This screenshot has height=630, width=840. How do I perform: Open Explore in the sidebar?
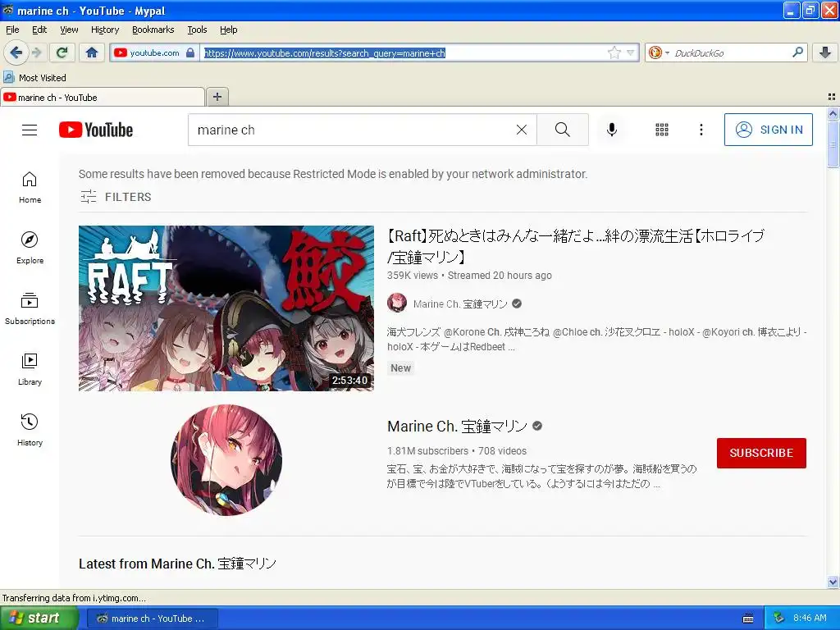[x=30, y=248]
